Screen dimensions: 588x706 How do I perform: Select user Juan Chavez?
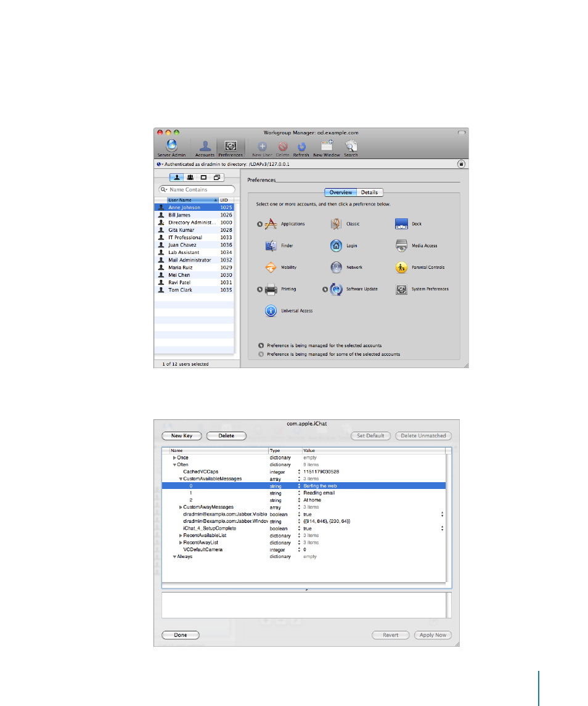(194, 245)
